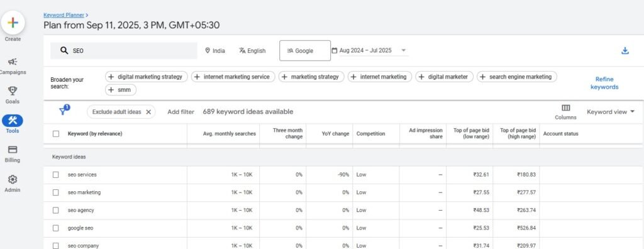Click the seo marketing keyword text
Screen dimensions: 644x249
tap(84, 192)
